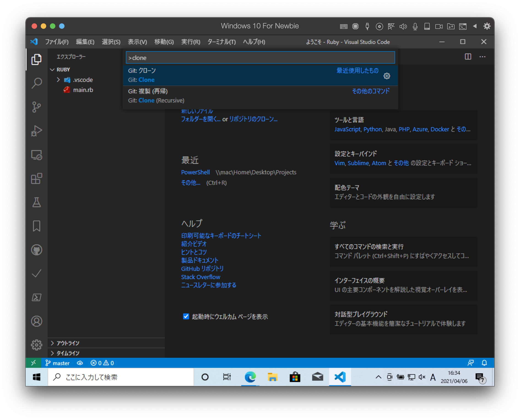Open the Source Control view
Image resolution: width=520 pixels, height=420 pixels.
[37, 107]
